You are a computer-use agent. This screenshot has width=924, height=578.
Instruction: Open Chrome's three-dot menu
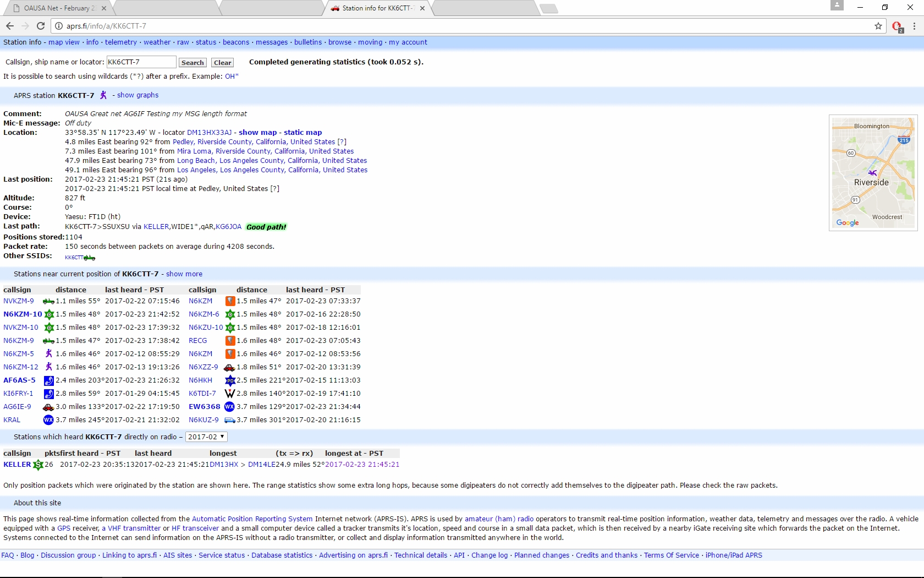pyautogui.click(x=914, y=26)
